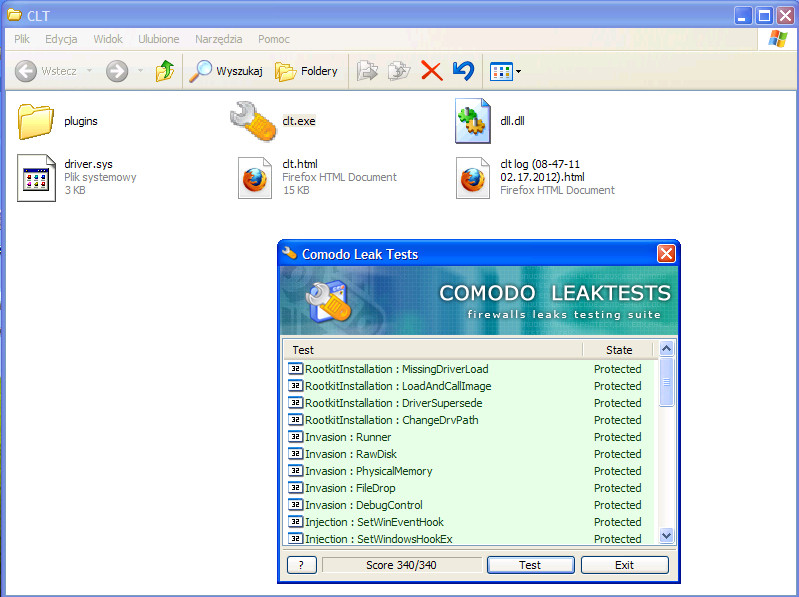This screenshot has height=597, width=799.
Task: Open the views toolbar icon
Action: [501, 71]
